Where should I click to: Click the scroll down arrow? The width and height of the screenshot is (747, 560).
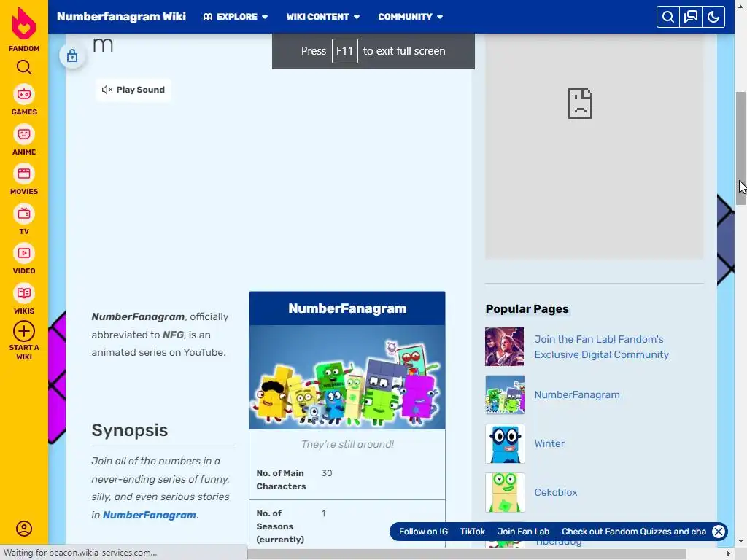pos(740,542)
